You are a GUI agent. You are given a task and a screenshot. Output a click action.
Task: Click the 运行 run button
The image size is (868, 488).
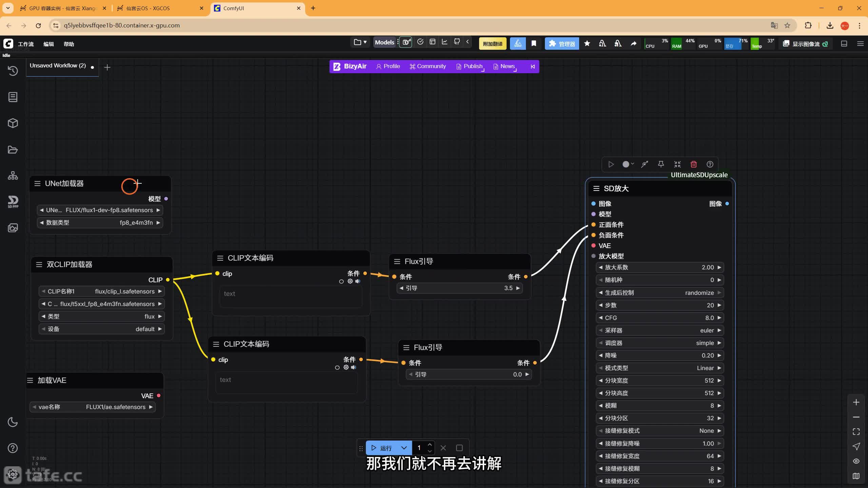pyautogui.click(x=382, y=448)
